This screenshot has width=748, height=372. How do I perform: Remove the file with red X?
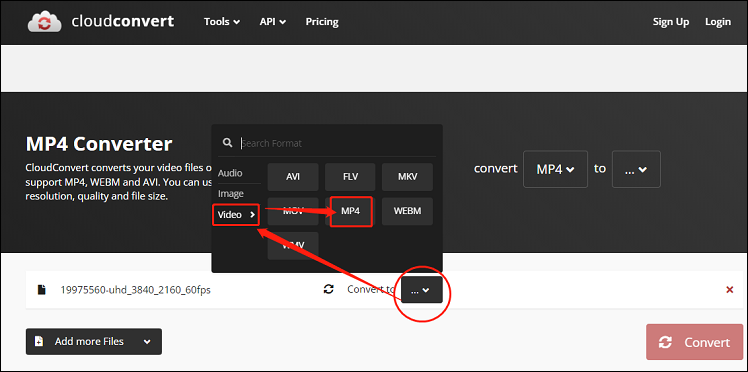click(x=729, y=289)
